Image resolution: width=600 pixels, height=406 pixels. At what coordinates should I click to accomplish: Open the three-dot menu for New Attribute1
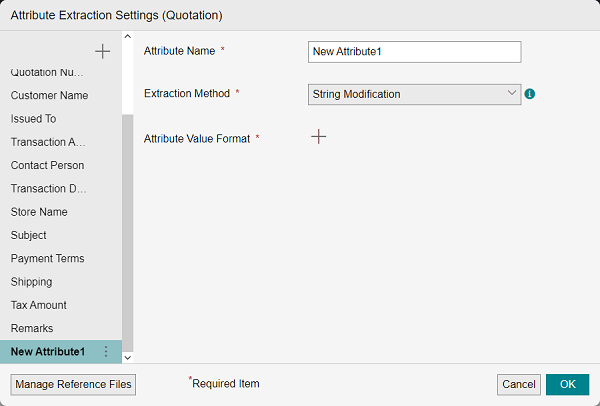click(106, 351)
